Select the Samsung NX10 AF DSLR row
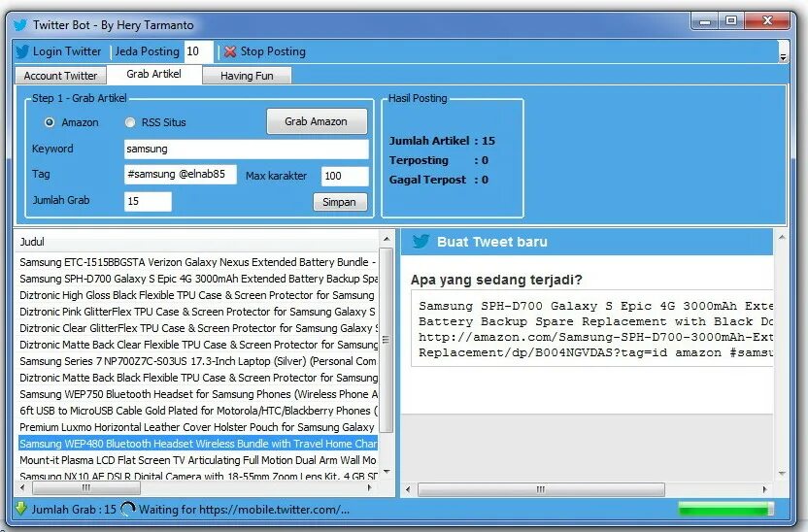The image size is (808, 532). [198, 476]
